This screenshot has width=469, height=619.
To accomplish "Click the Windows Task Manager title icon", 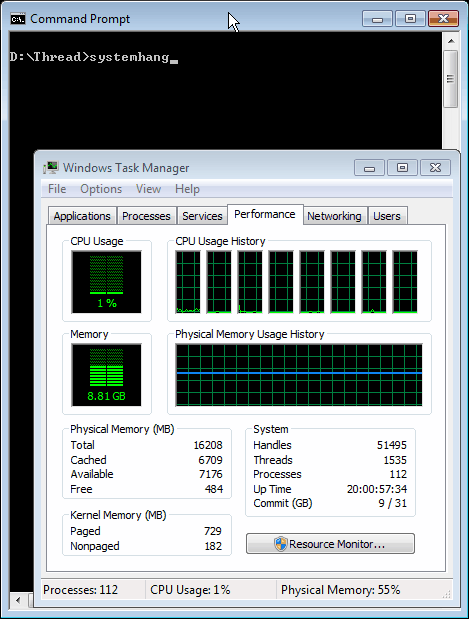I will coord(51,168).
